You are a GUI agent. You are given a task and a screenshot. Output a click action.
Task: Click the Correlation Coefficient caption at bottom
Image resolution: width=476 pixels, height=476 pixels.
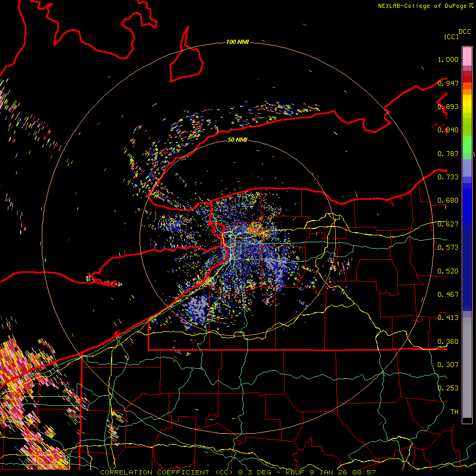pos(238,472)
